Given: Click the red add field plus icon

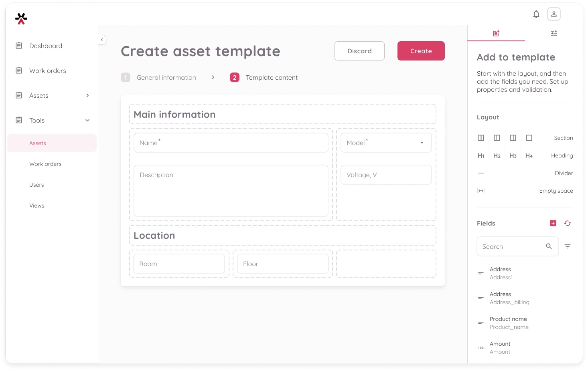Looking at the screenshot, I should (x=553, y=223).
